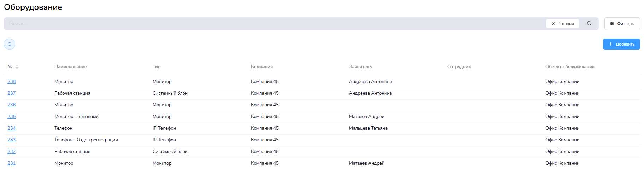644x169 pixels.
Task: Select the 'Телефон - Отдел регистрации' row name
Action: [86, 140]
